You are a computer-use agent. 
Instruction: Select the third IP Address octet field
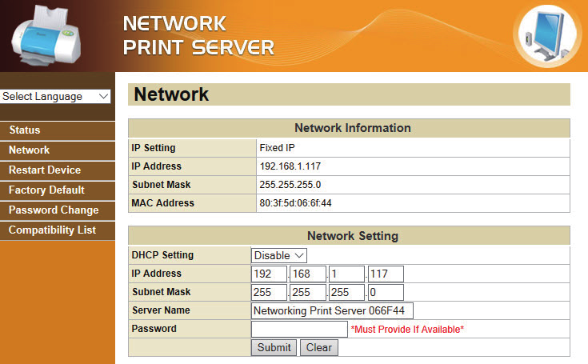pyautogui.click(x=346, y=274)
